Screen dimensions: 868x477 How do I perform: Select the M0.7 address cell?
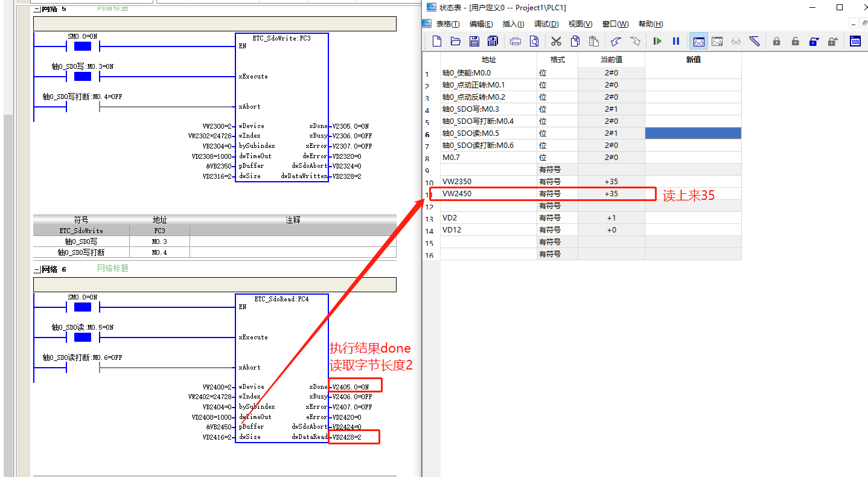point(488,158)
